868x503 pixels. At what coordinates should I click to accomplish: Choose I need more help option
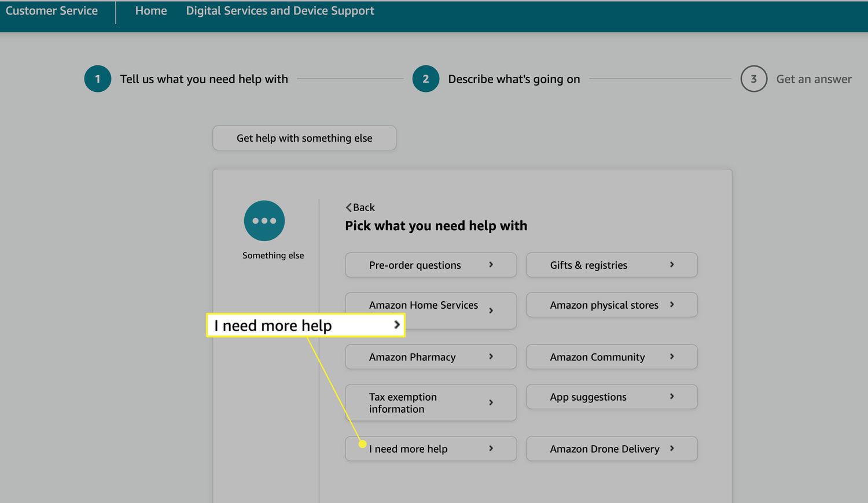coord(431,449)
